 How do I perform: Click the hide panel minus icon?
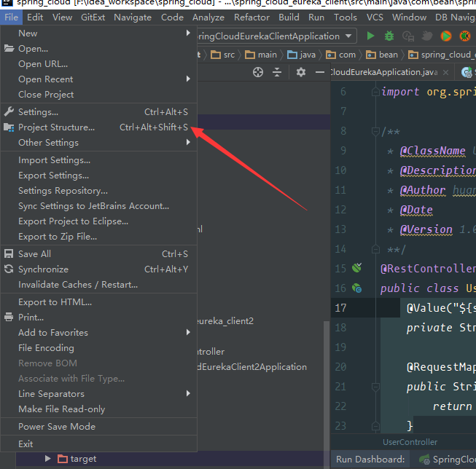(320, 72)
